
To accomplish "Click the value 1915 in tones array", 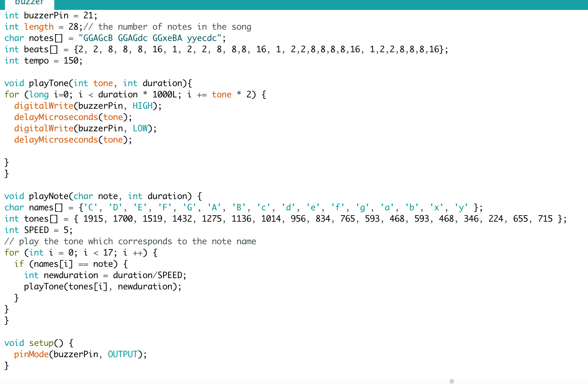I will 93,219.
